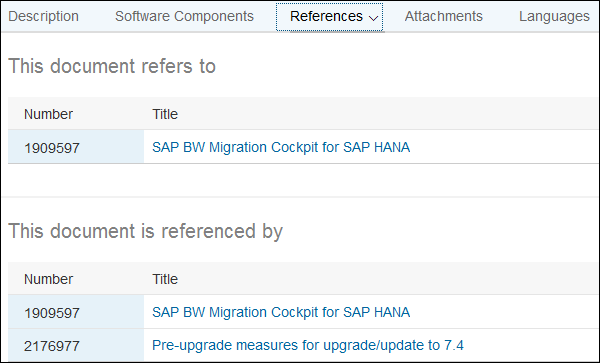
Task: Switch to the Description tab
Action: [x=43, y=16]
